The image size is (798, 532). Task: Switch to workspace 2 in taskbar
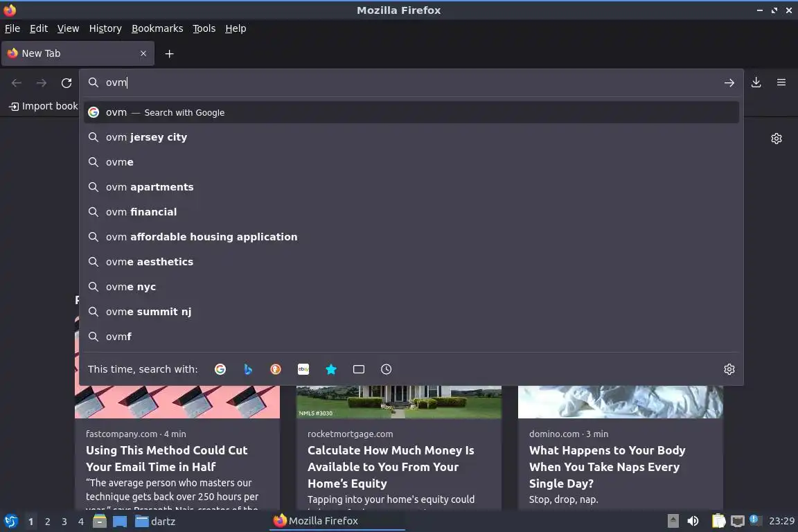(x=47, y=522)
